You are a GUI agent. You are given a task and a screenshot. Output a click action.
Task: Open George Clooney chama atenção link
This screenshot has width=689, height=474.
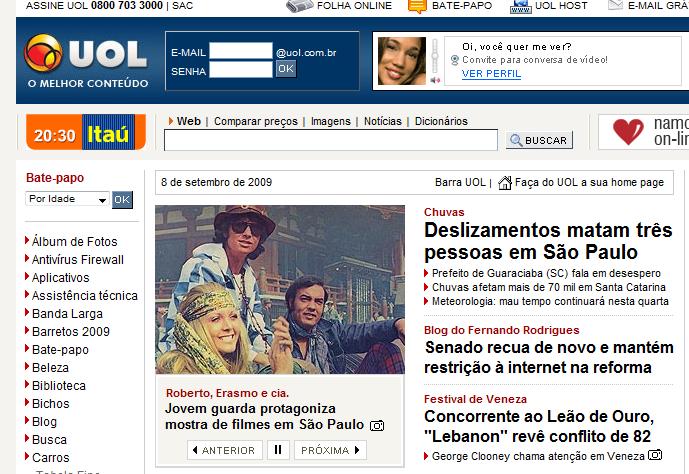coord(538,456)
